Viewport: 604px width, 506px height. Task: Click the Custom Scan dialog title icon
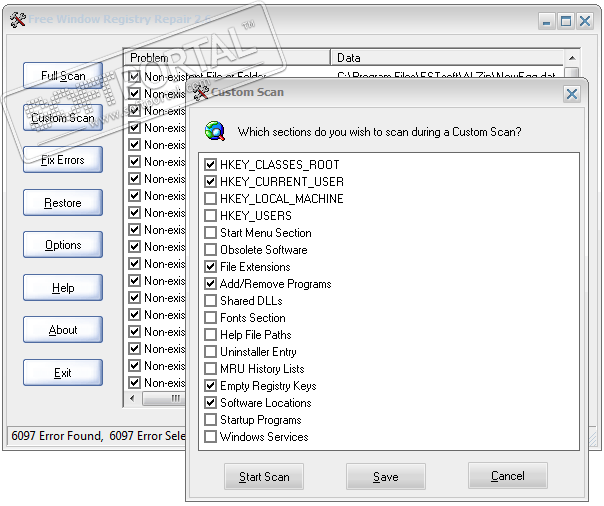(x=200, y=92)
